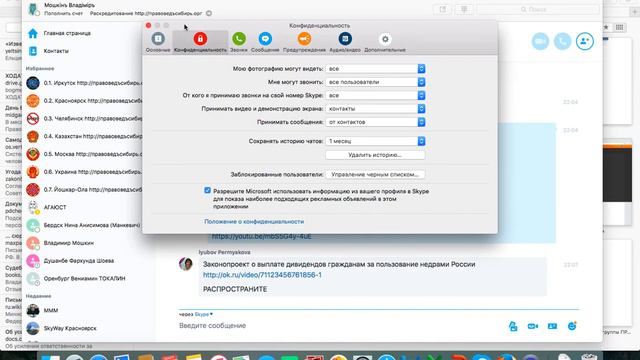Screen dimensions: 640x360
Task: Open 'Бердск Нина Анисимова' contact
Action: point(84,225)
